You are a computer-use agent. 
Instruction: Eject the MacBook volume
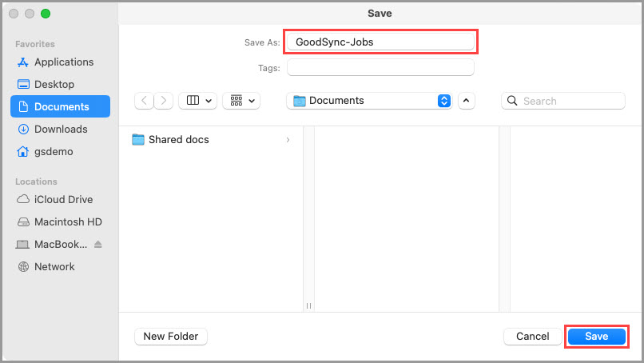coord(97,244)
